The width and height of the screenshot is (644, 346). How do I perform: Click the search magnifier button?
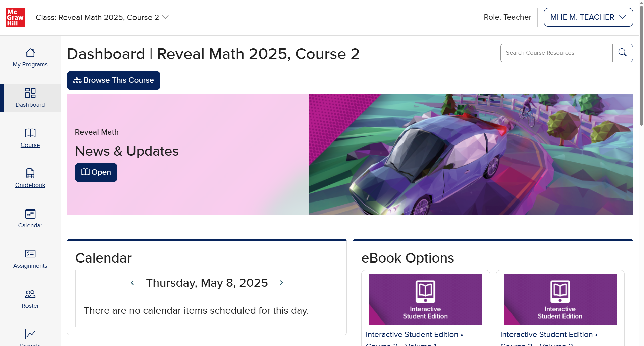[x=623, y=53]
